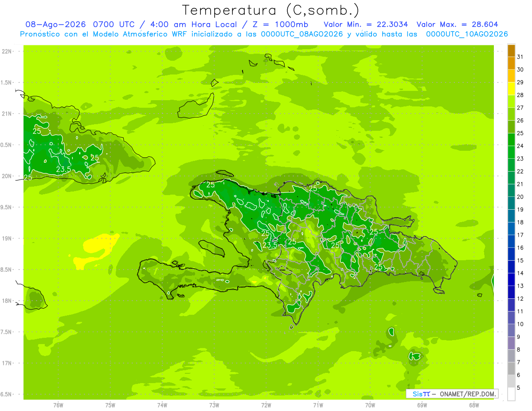Click the '0000UTC_10AGO2026' valid-until time

click(x=467, y=34)
